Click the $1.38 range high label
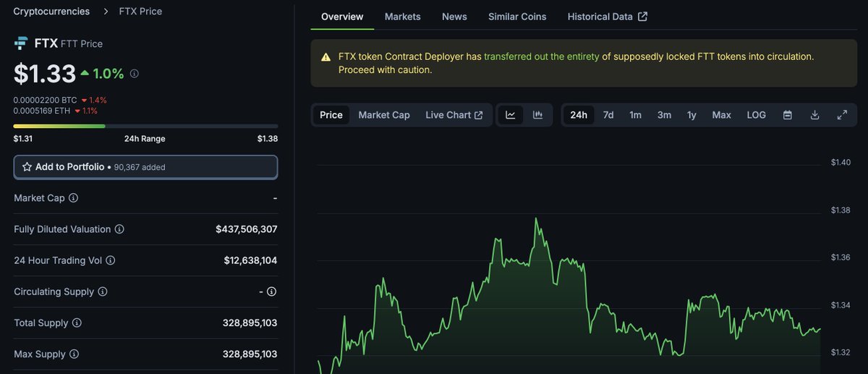 tap(268, 139)
